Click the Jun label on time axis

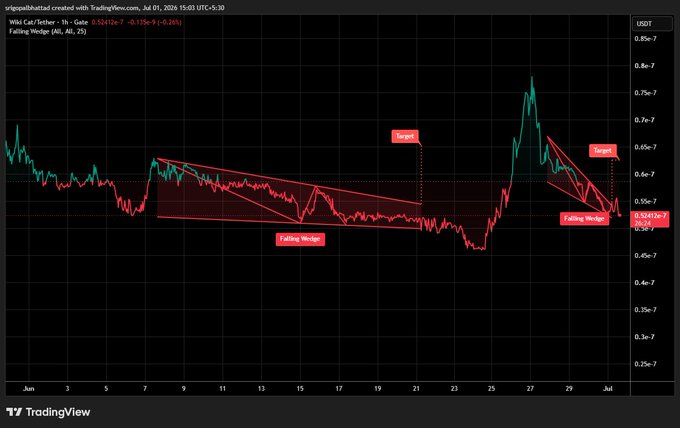[x=28, y=389]
